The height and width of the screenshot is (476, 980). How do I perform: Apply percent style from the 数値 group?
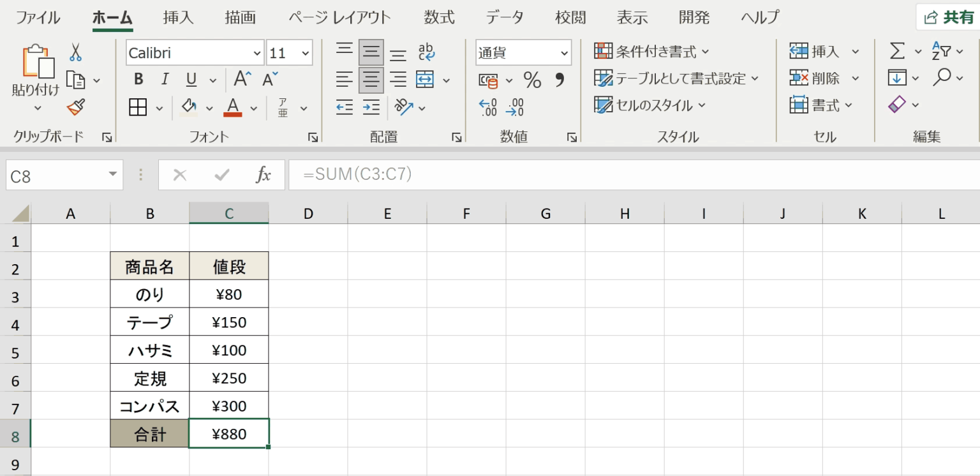[x=532, y=78]
